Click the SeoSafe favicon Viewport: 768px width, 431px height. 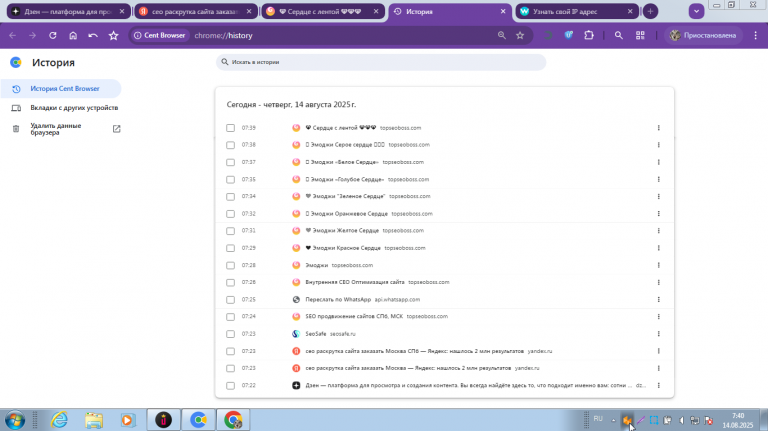[x=296, y=334]
